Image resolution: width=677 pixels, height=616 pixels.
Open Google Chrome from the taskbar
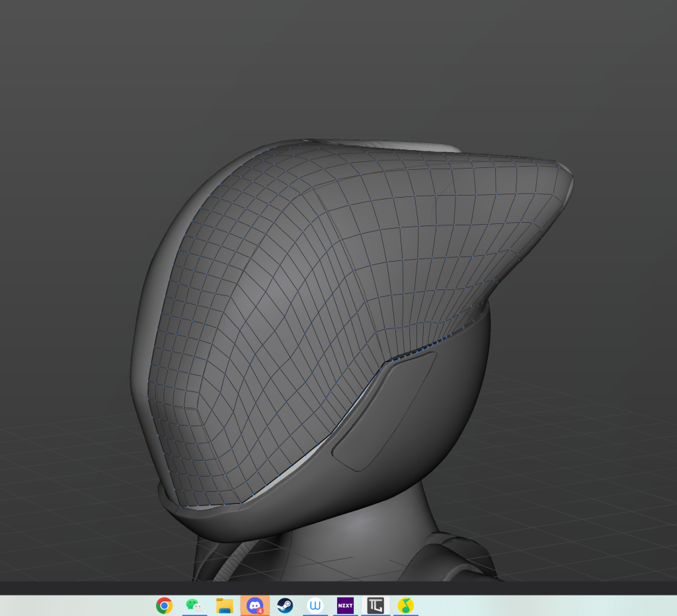pos(164,605)
